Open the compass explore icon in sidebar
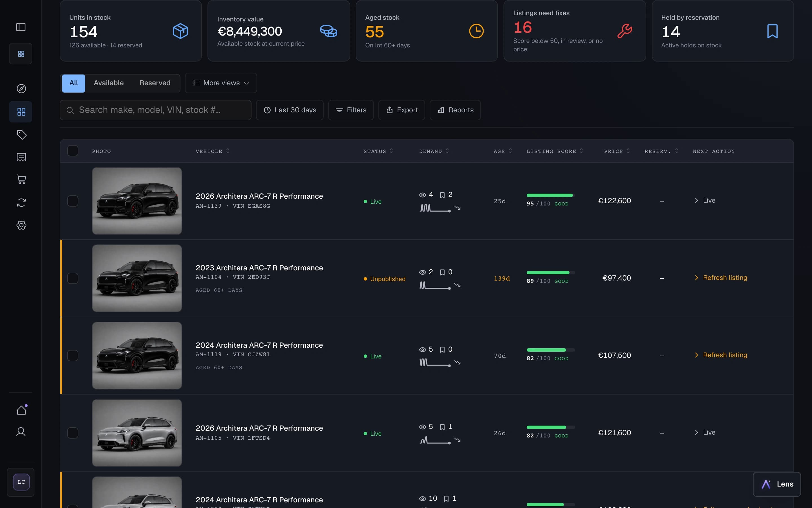This screenshot has width=812, height=508. click(21, 88)
